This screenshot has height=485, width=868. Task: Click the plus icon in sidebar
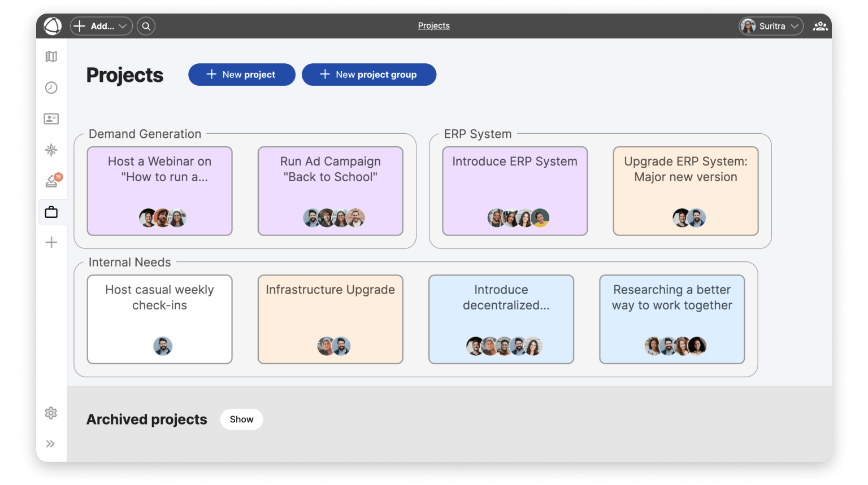pyautogui.click(x=51, y=243)
